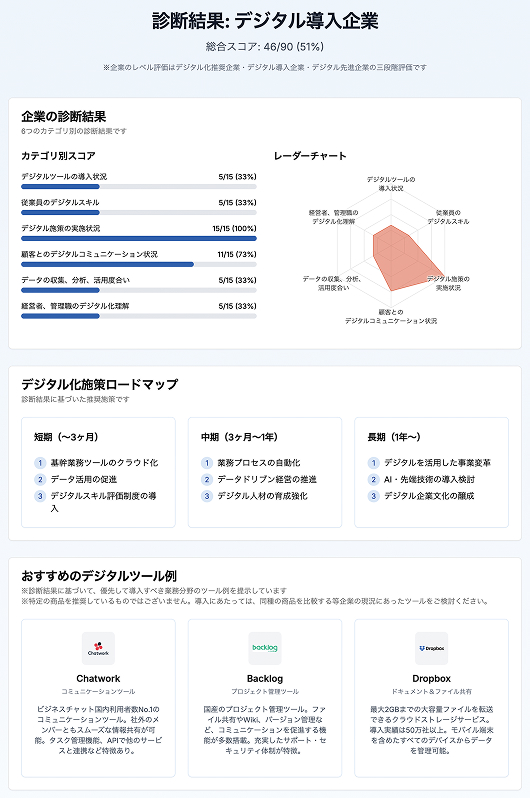Click the 総合スコア: 46/90 (51%) text
Image resolution: width=530 pixels, height=798 pixels.
click(x=265, y=47)
